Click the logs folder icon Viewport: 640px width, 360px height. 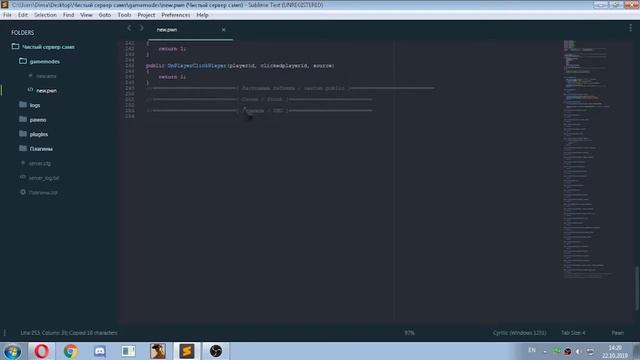(23, 105)
